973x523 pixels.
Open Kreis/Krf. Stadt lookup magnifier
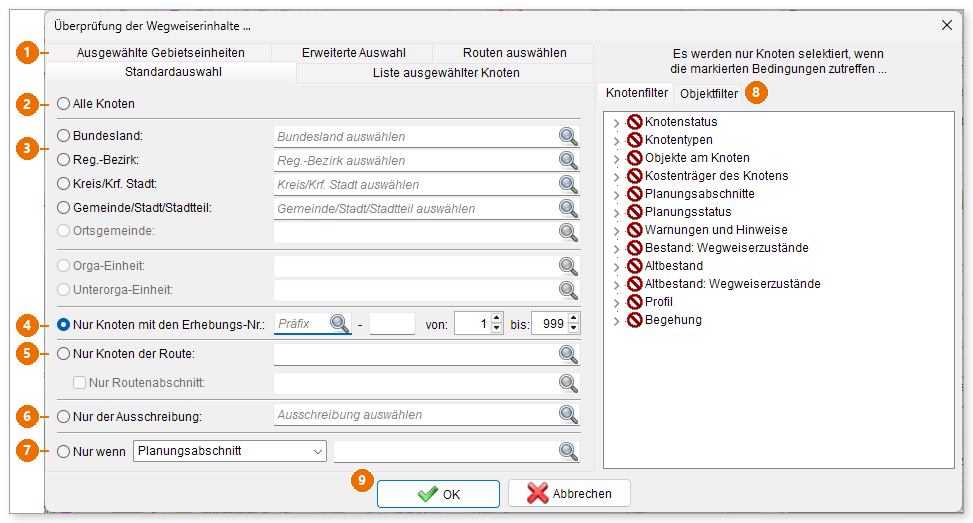pos(568,184)
